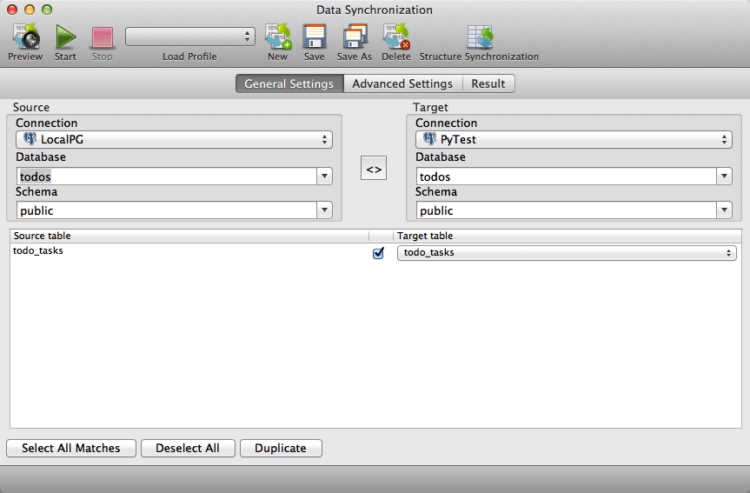
Task: Expand the Source Database dropdown arrow
Action: (324, 176)
